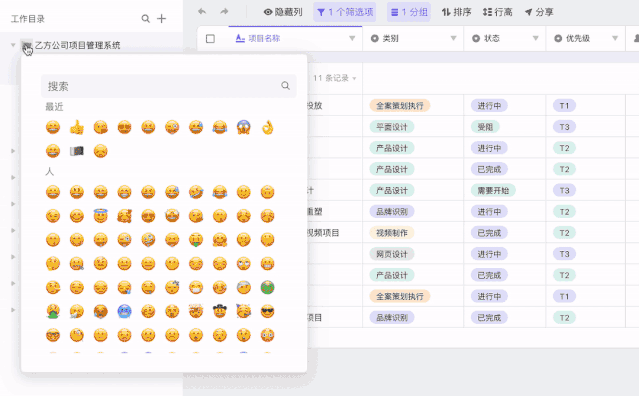Open the 排序 sort menu
This screenshot has width=639, height=396.
click(x=456, y=12)
